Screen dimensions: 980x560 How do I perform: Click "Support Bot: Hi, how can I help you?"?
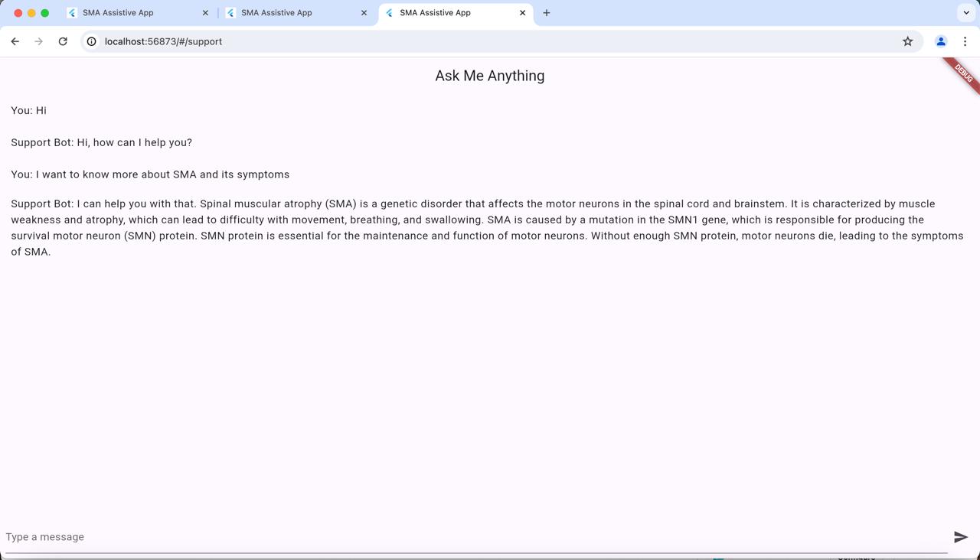coord(102,142)
